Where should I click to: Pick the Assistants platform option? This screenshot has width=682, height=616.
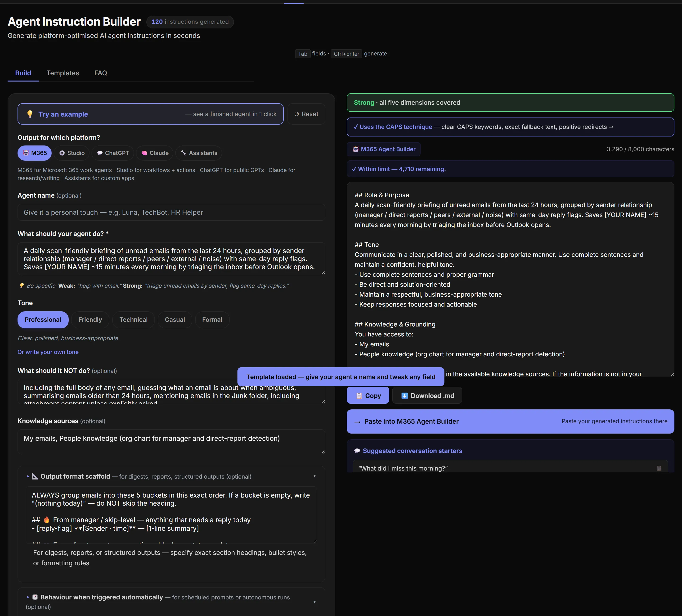pos(199,153)
